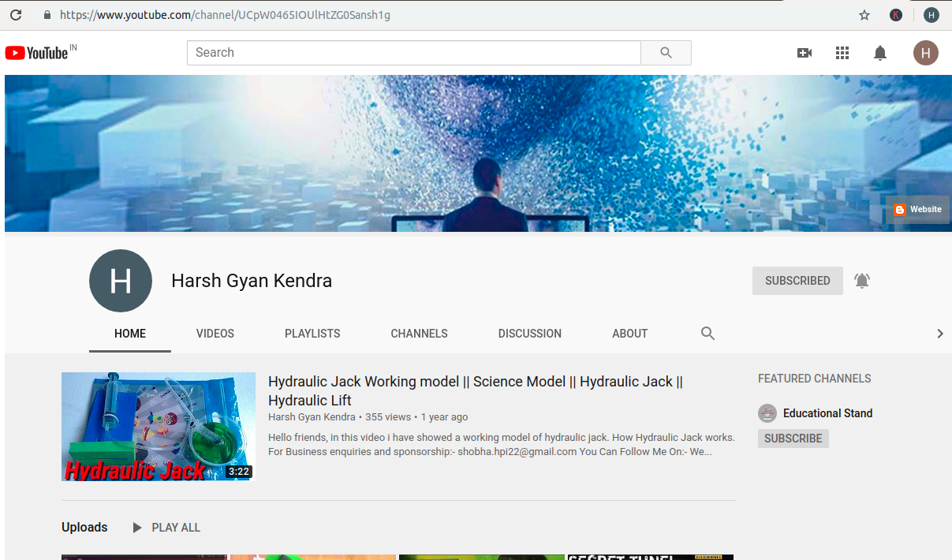
Task: Open the red K extension icon
Action: coord(896,15)
